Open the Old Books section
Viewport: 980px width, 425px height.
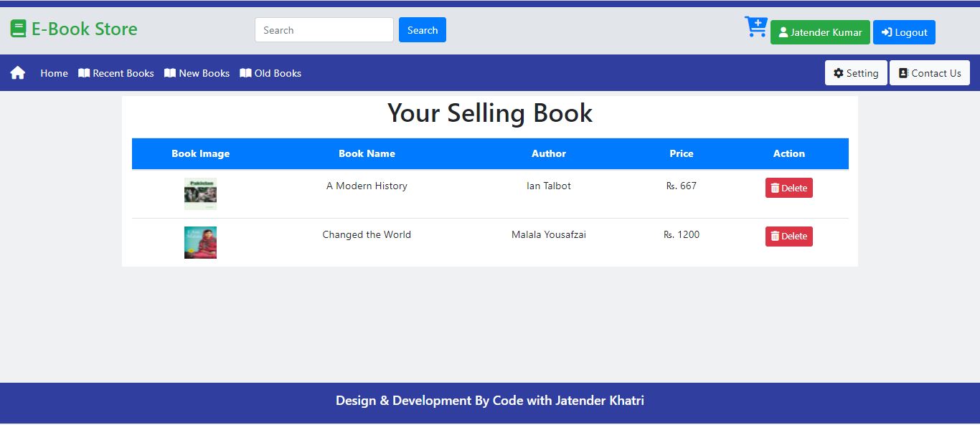click(x=270, y=72)
